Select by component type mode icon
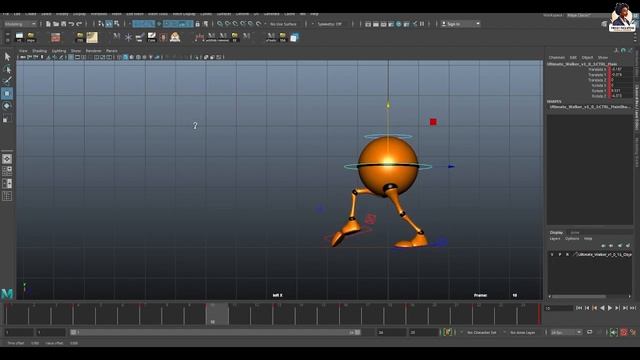Viewport: 640px width, 360px height. click(116, 24)
